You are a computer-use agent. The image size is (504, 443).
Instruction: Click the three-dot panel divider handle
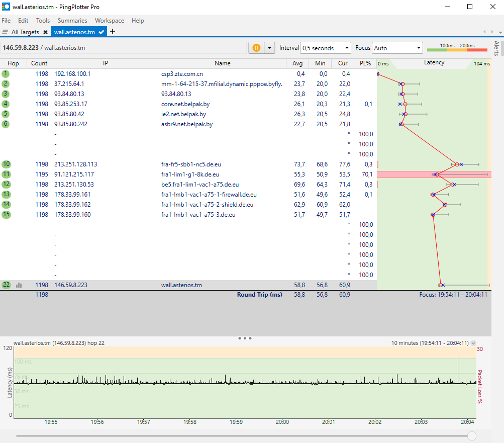click(245, 338)
